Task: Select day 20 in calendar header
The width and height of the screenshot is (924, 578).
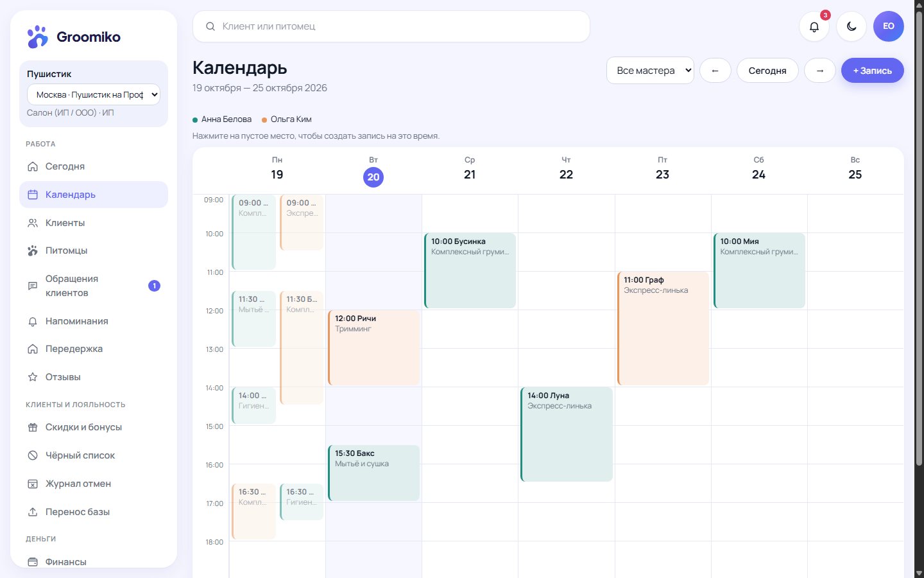Action: (x=373, y=177)
